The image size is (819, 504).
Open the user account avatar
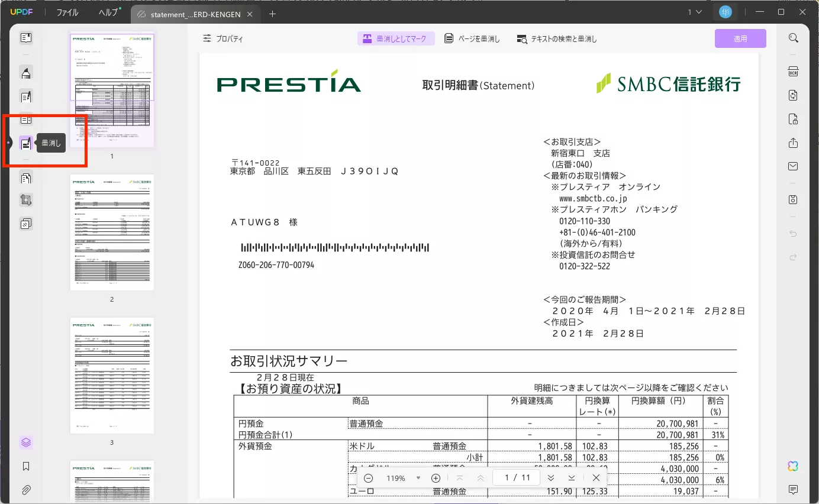tap(725, 12)
